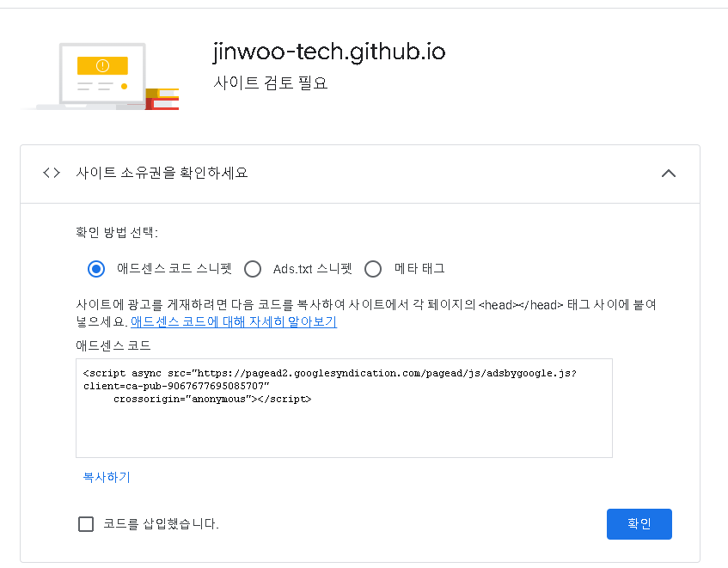Click the 코드를 삽입했습니다 label text
Image resolution: width=728 pixels, height=568 pixels.
coord(161,524)
